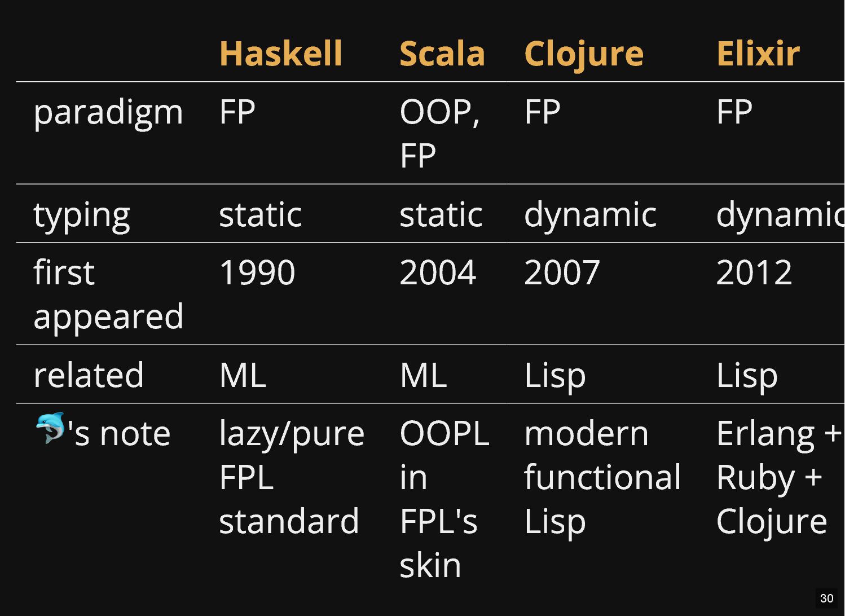Click the 'lazy/pure FPL standard' note
The image size is (845, 616).
coord(291,477)
